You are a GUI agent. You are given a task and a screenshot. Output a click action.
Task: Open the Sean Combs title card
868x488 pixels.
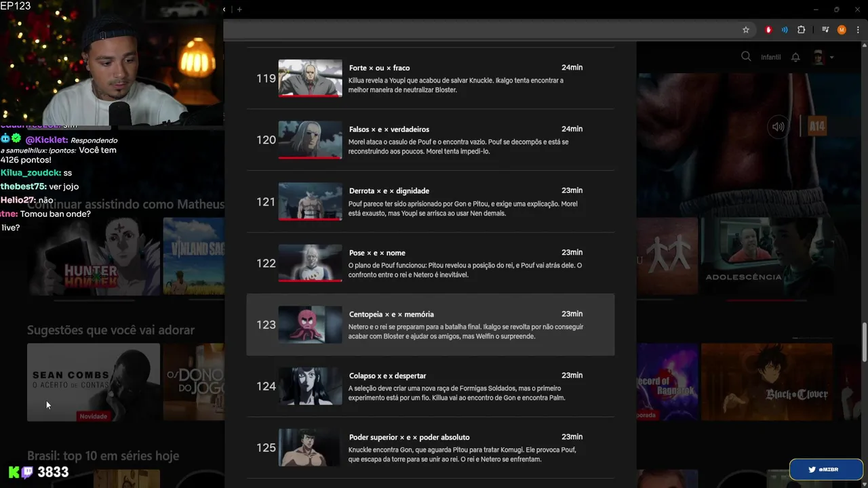coord(94,382)
